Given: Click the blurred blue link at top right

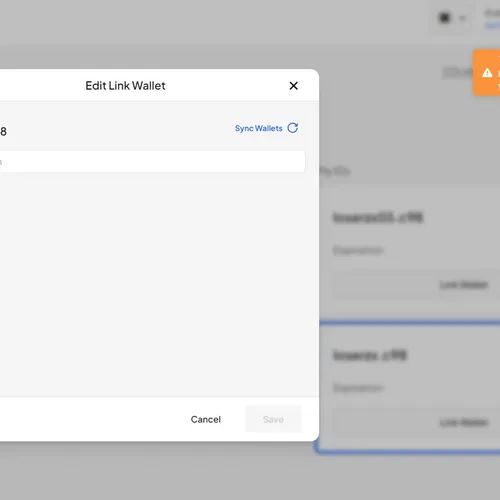Looking at the screenshot, I should pyautogui.click(x=493, y=25).
